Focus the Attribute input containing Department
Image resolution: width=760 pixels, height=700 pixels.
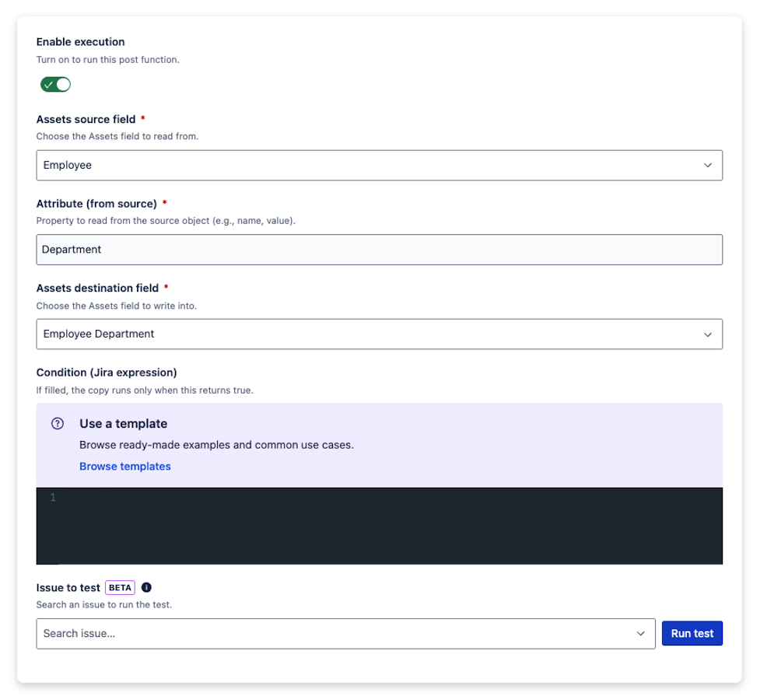coord(379,250)
